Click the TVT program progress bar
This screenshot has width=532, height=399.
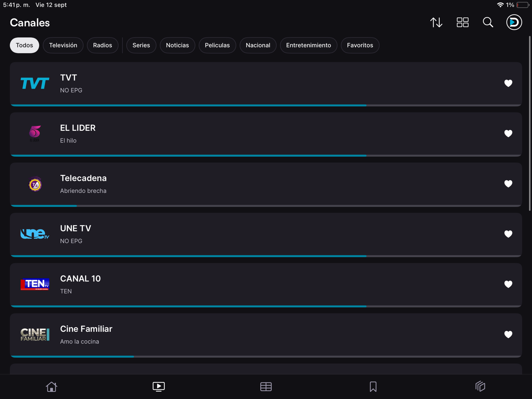pos(266,105)
